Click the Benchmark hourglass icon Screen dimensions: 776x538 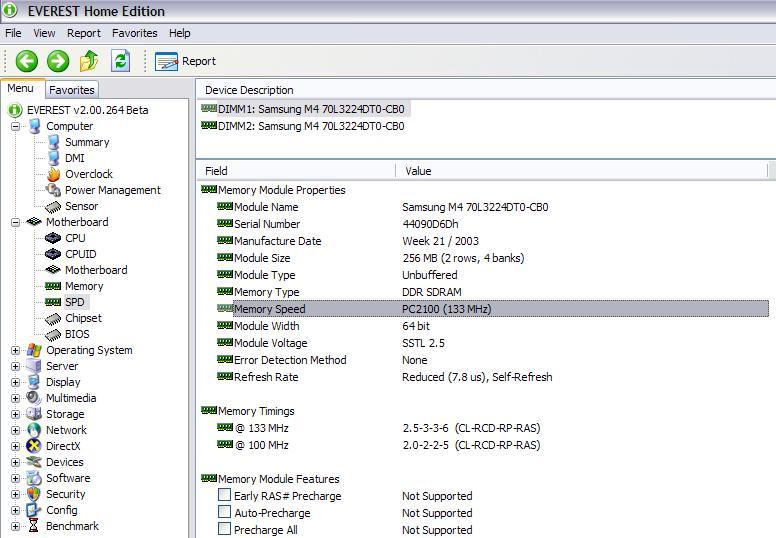pos(33,526)
